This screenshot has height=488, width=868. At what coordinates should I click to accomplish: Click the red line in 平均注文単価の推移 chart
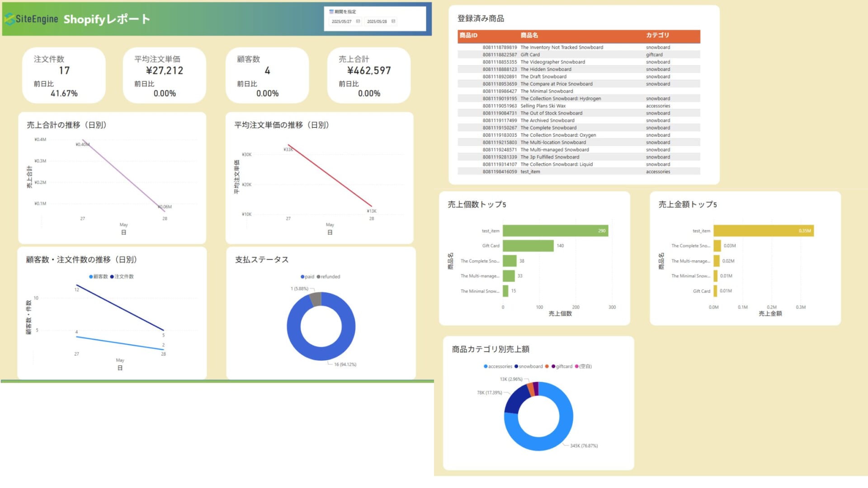tap(330, 176)
